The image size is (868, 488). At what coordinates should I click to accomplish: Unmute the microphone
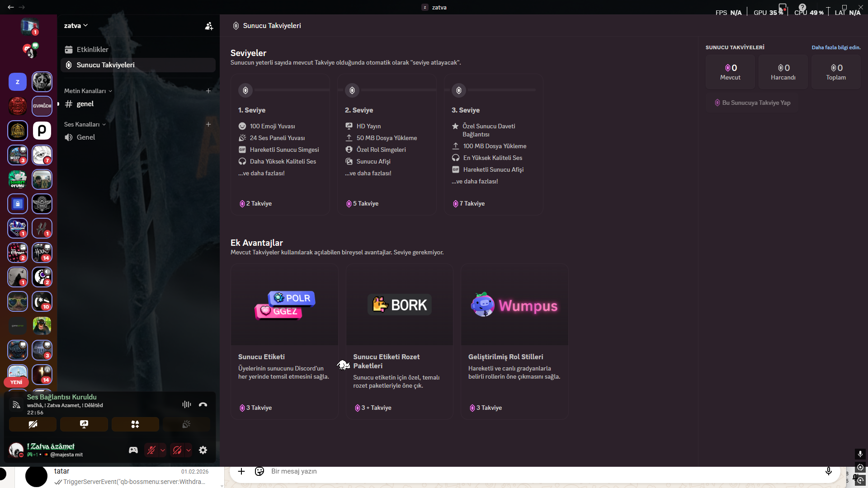(x=151, y=450)
